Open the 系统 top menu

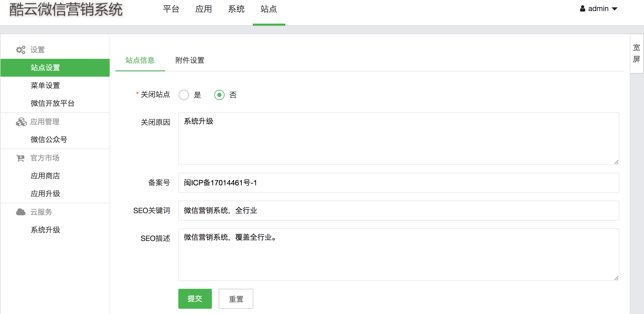236,9
